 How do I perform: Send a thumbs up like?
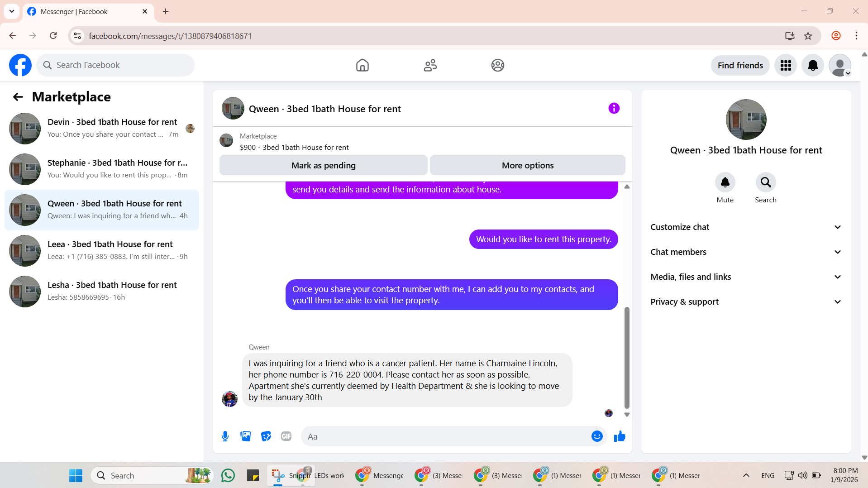coord(620,436)
